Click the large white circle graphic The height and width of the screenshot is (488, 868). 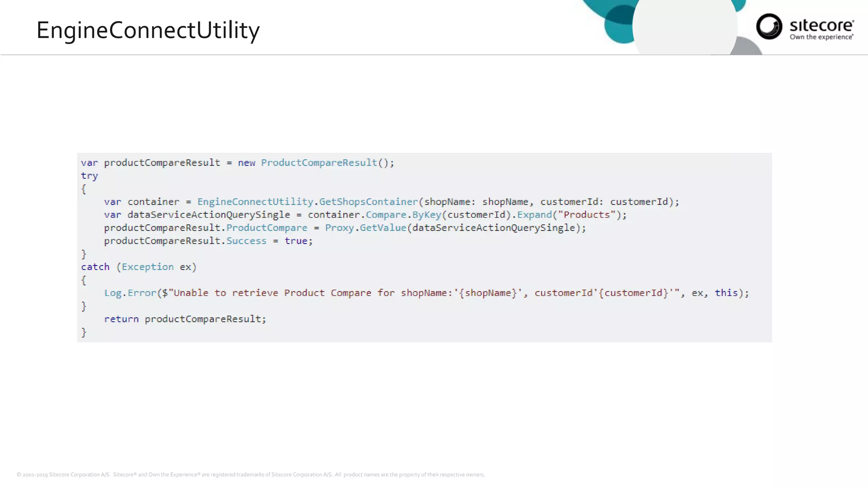pyautogui.click(x=684, y=28)
